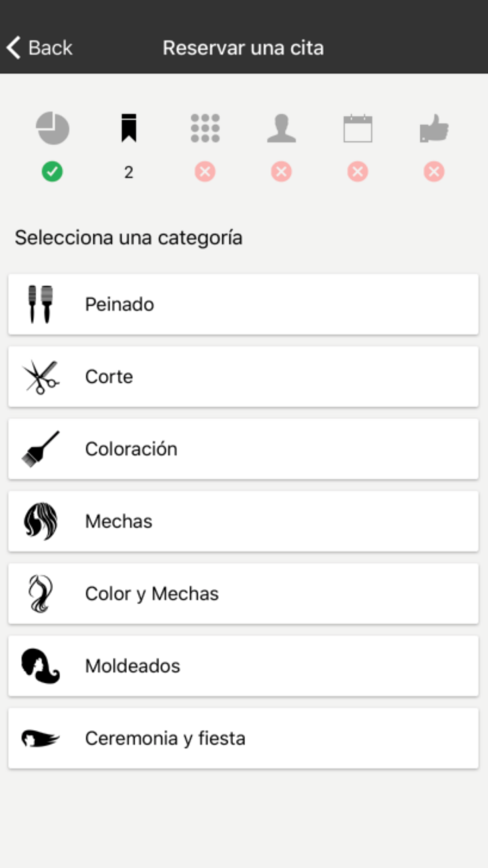Viewport: 488px width, 868px height.
Task: Open the Ceremonia y fiesta category
Action: 244,738
